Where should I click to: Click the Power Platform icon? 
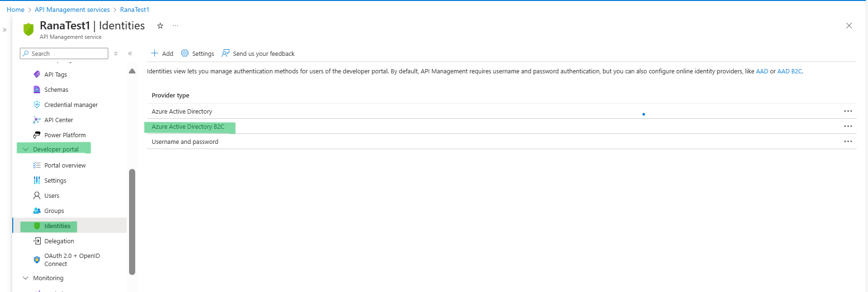37,135
